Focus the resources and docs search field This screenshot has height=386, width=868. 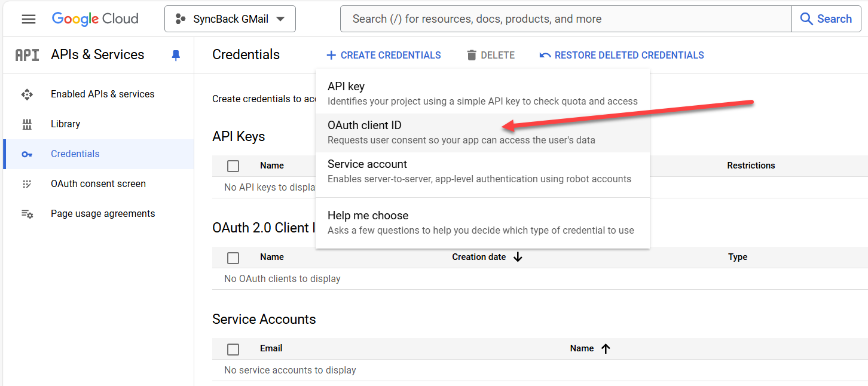click(566, 19)
